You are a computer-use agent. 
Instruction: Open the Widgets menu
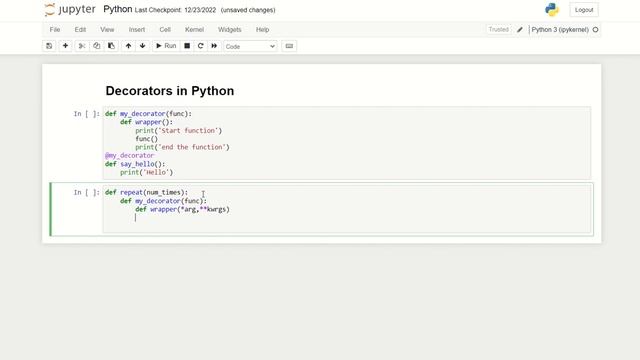pos(229,30)
